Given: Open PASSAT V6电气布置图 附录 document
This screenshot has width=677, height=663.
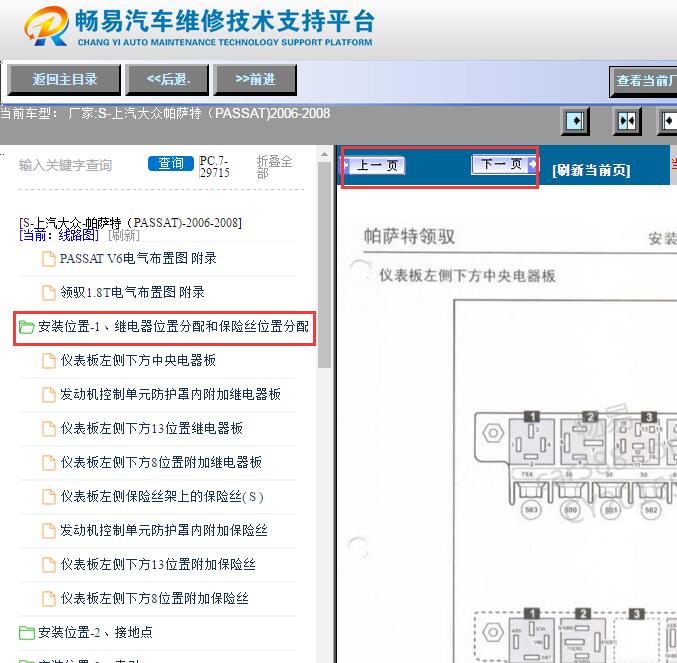Looking at the screenshot, I should pos(138,259).
